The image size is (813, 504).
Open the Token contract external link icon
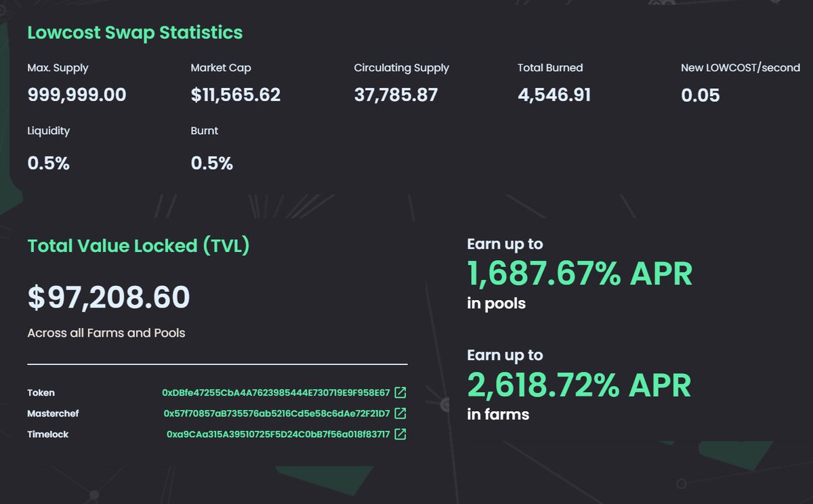point(400,392)
